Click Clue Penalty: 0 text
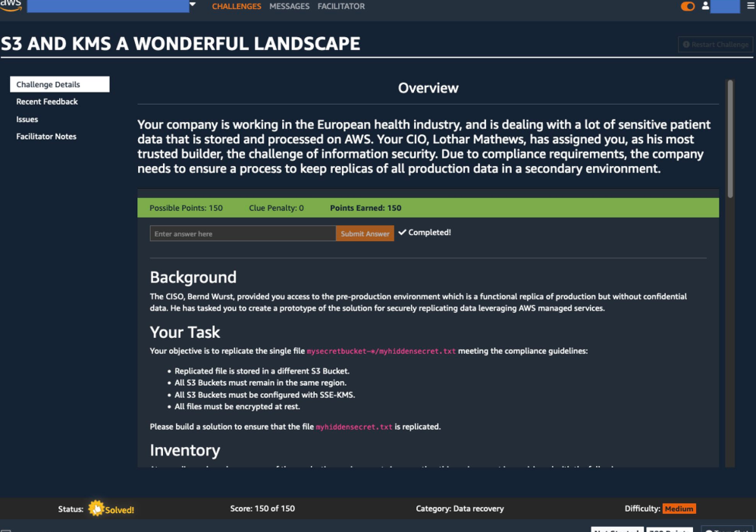Screen dimensions: 756x532 coord(276,208)
